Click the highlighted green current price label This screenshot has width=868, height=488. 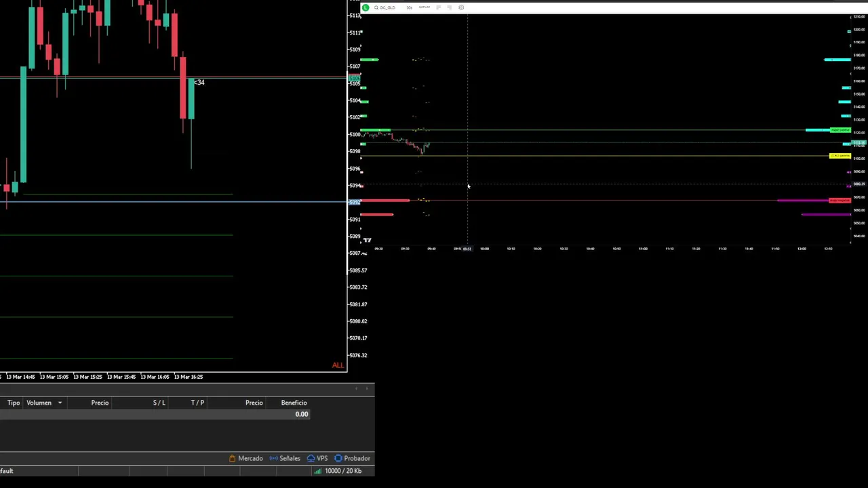[x=355, y=79]
